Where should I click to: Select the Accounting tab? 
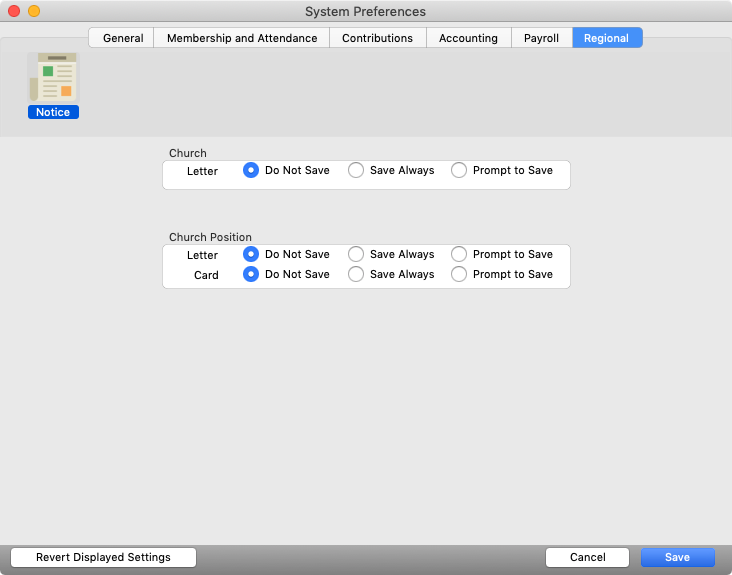point(468,38)
